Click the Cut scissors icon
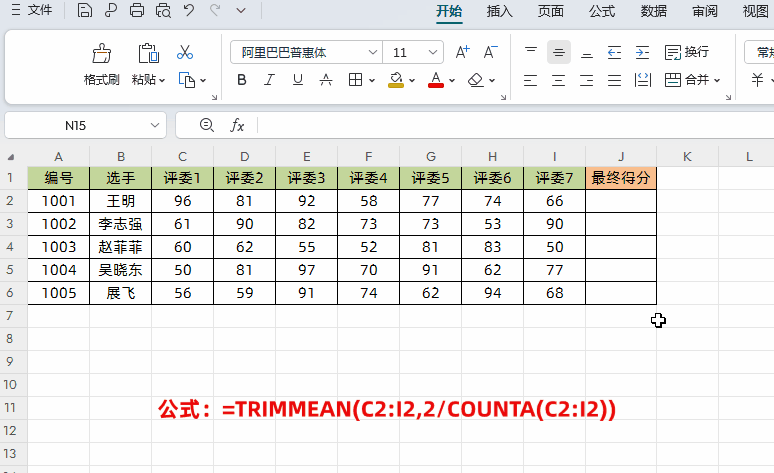The height and width of the screenshot is (473, 774). click(x=185, y=52)
